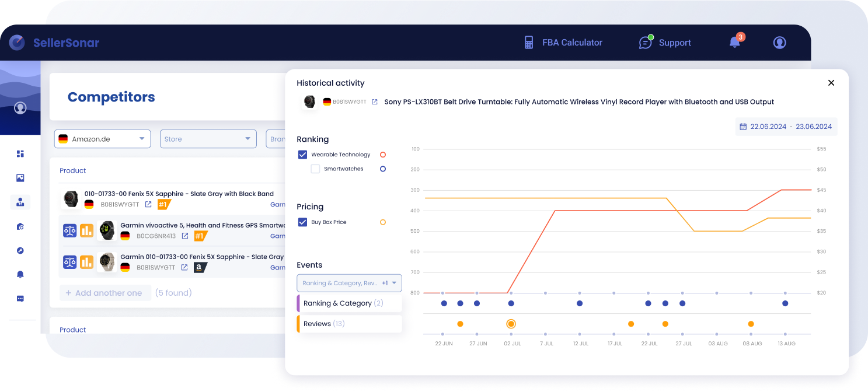Viewport: 868px width, 392px height.
Task: Open notifications bell with badge 3
Action: 735,41
